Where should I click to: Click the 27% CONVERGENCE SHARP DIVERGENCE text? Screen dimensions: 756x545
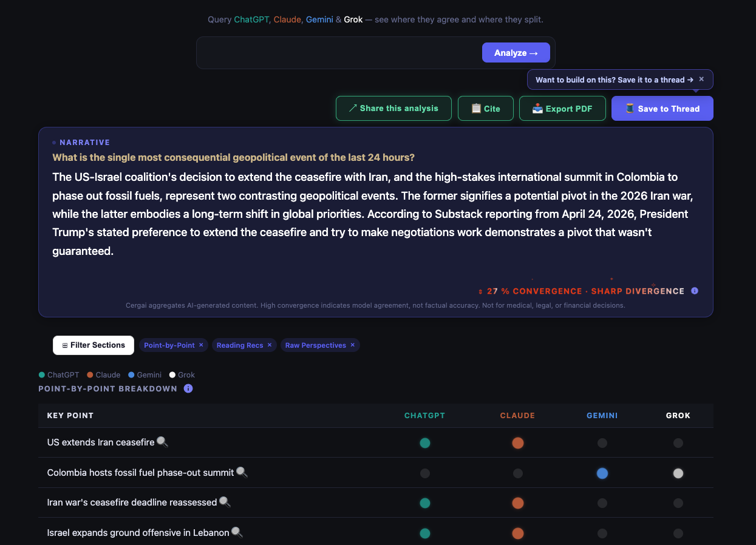pos(582,291)
